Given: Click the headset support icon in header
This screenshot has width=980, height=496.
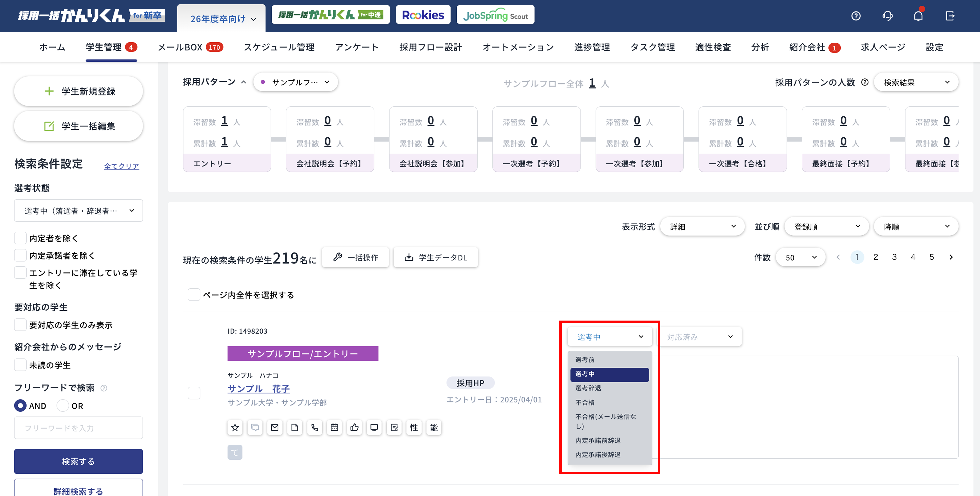Looking at the screenshot, I should tap(887, 16).
